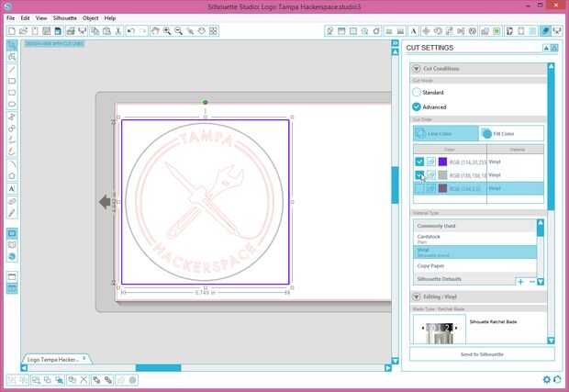The height and width of the screenshot is (392, 569).
Task: Select the Draw a Line tool
Action: coord(12,70)
